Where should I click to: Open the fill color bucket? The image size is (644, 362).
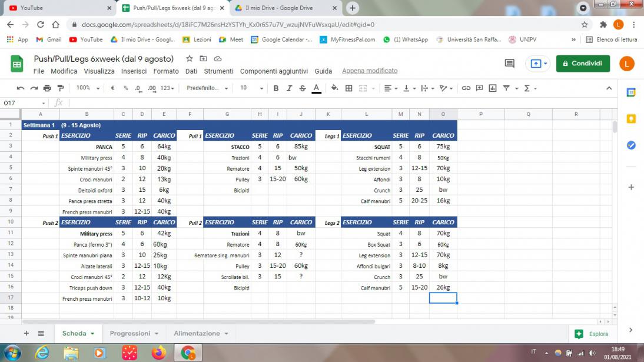click(335, 88)
